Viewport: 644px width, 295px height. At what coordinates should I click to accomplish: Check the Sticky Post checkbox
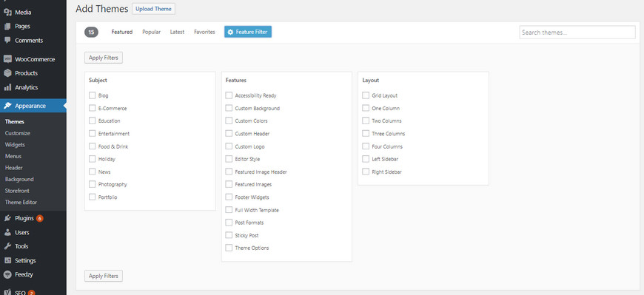click(x=229, y=235)
